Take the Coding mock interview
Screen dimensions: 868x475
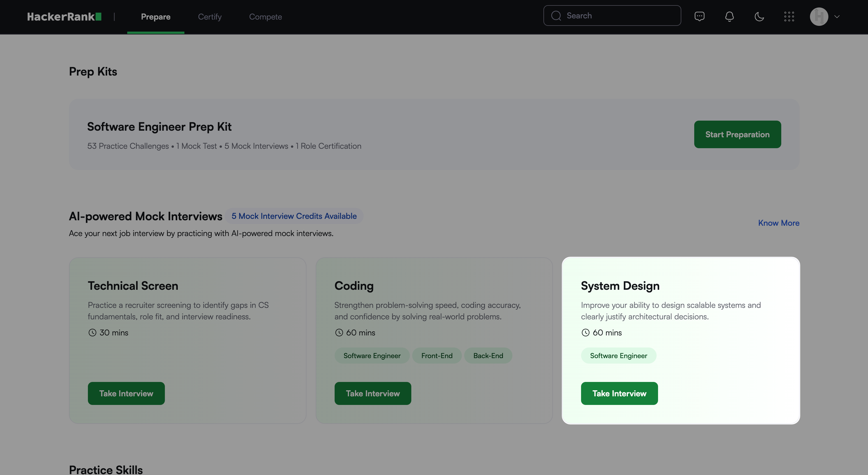(372, 393)
